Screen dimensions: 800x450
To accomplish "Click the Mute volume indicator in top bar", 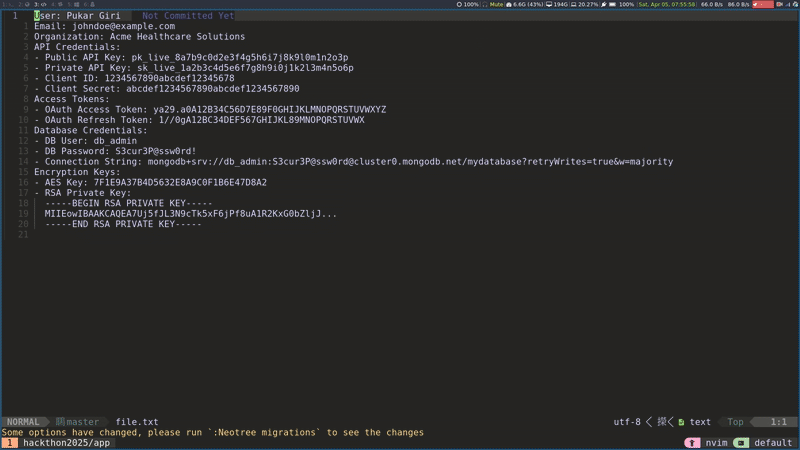I will (495, 5).
